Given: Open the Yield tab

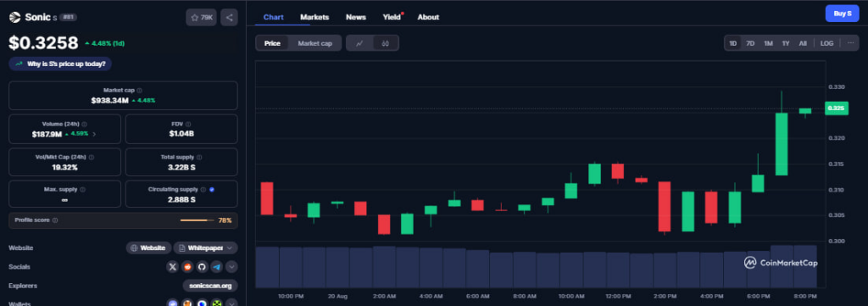Looking at the screenshot, I should pos(392,17).
